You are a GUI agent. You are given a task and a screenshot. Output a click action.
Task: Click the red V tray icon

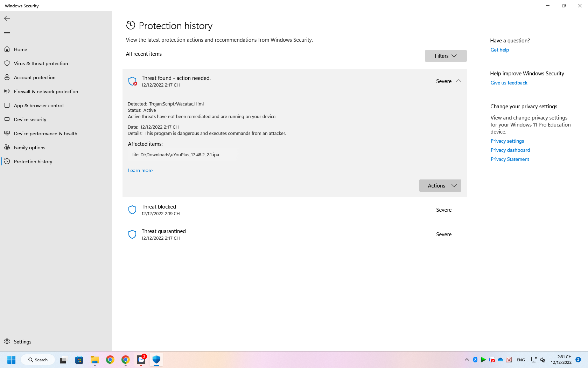pos(509,360)
